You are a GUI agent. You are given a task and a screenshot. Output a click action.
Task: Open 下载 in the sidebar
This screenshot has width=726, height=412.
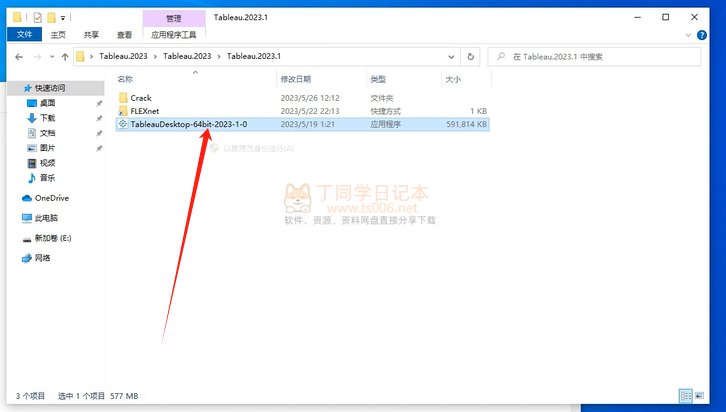click(47, 118)
